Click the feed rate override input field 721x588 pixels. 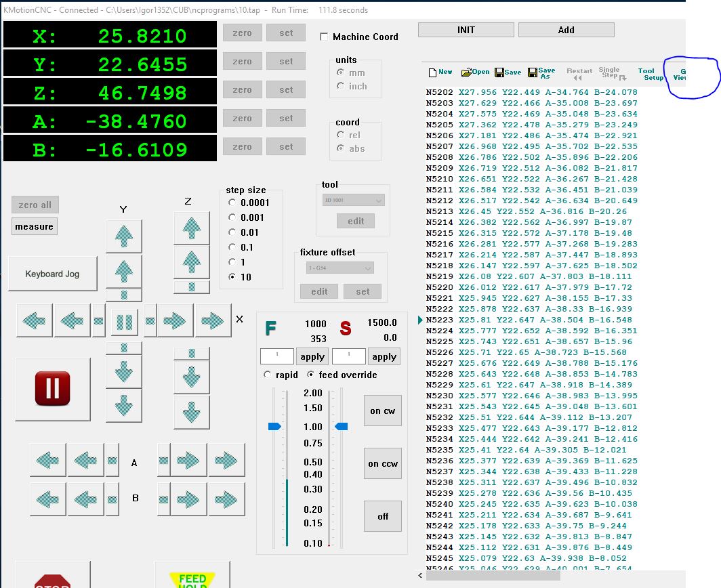277,356
